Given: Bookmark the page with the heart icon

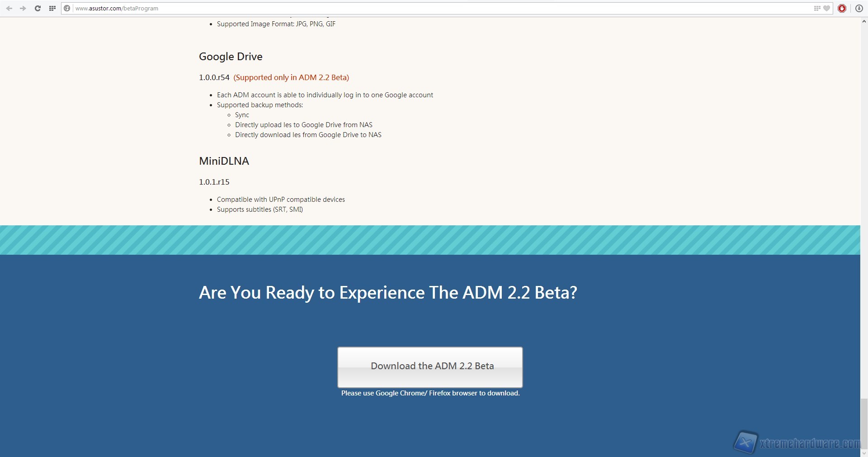Looking at the screenshot, I should point(826,8).
